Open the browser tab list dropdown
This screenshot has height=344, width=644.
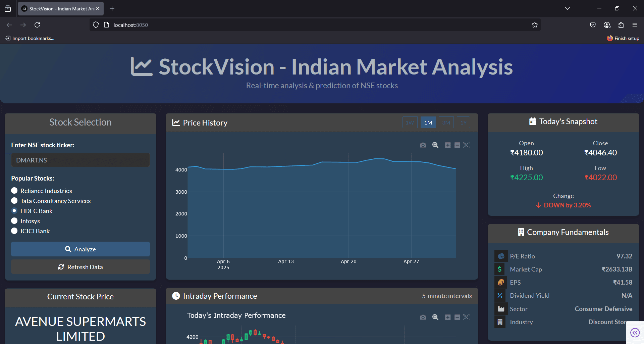(x=567, y=8)
